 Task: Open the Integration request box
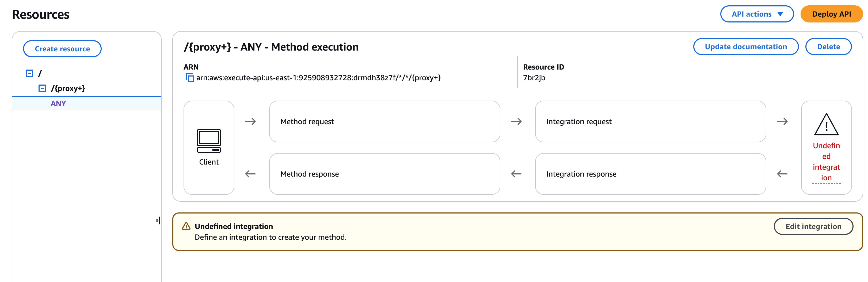point(650,121)
